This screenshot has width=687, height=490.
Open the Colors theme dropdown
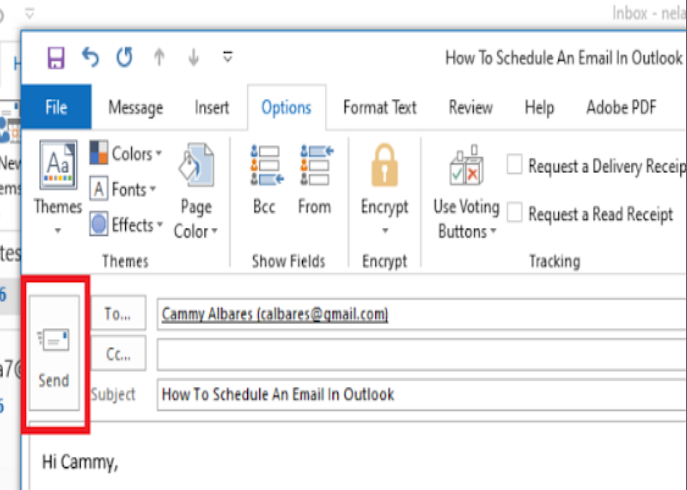[126, 153]
